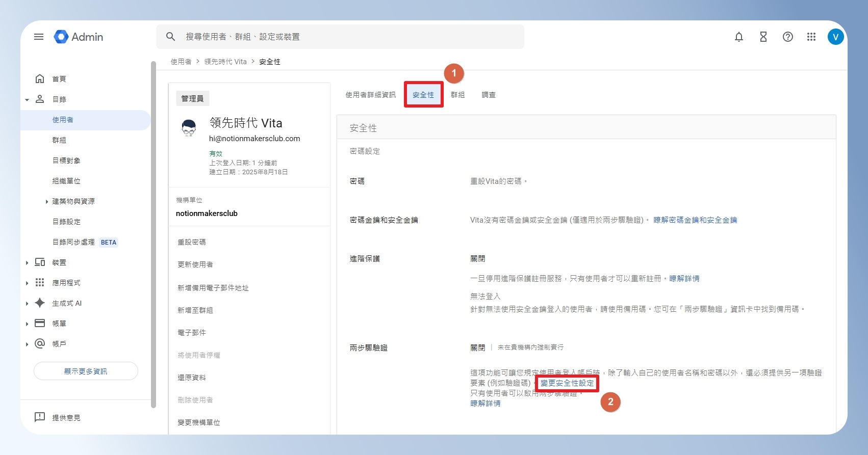Click the notifications bell icon
Screen dimensions: 868x455
(x=739, y=37)
